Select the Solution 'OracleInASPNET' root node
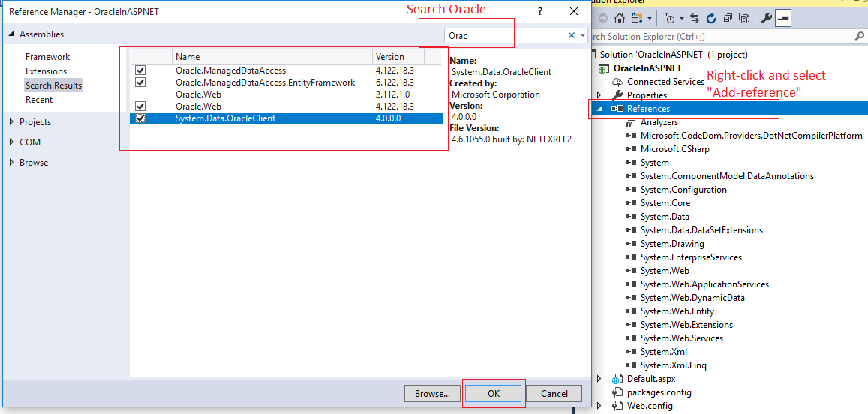This screenshot has height=414, width=868. coord(674,55)
